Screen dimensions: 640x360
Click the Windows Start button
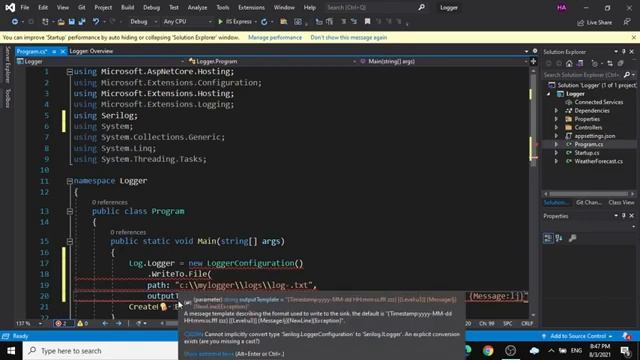pos(11,351)
